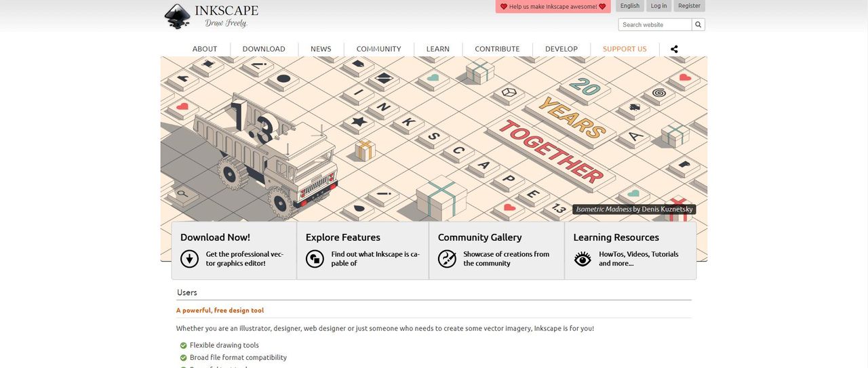
Task: Click 'Flexible drawing tools' list item
Action: pos(224,345)
